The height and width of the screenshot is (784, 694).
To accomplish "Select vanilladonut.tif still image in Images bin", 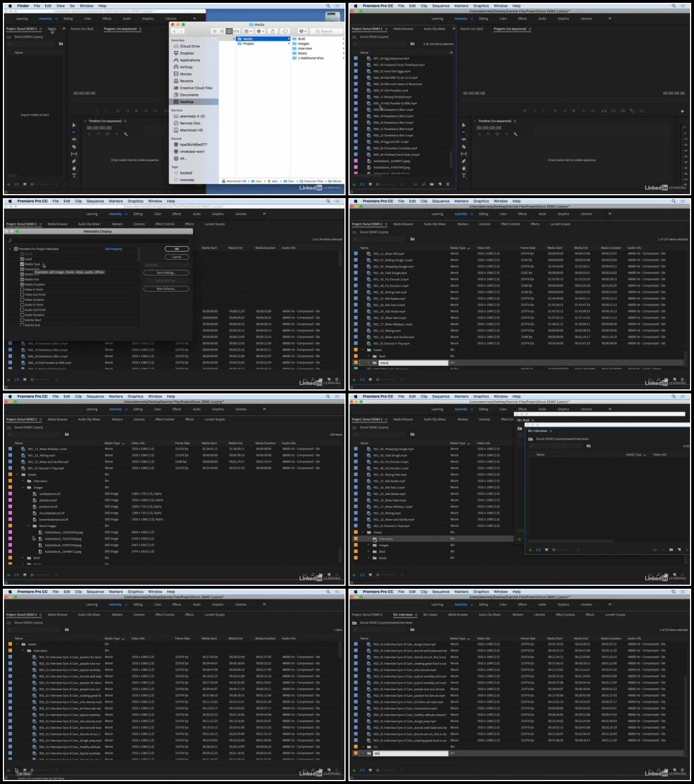I will click(x=49, y=493).
